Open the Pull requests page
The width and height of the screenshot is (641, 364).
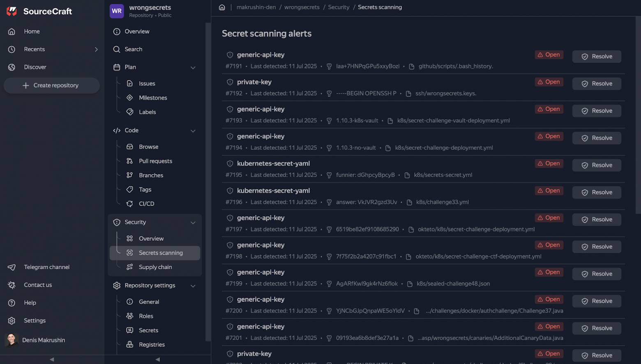[155, 161]
